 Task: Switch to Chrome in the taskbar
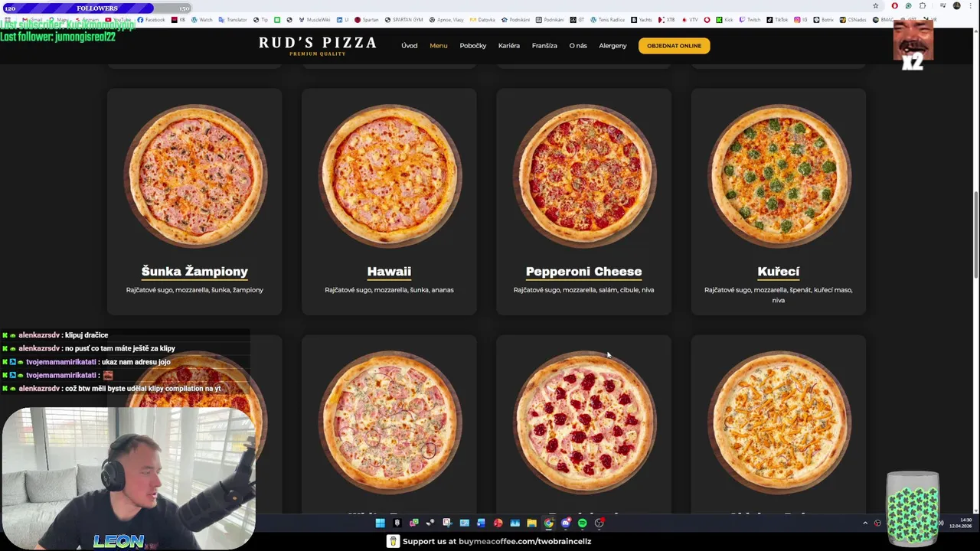tap(549, 523)
